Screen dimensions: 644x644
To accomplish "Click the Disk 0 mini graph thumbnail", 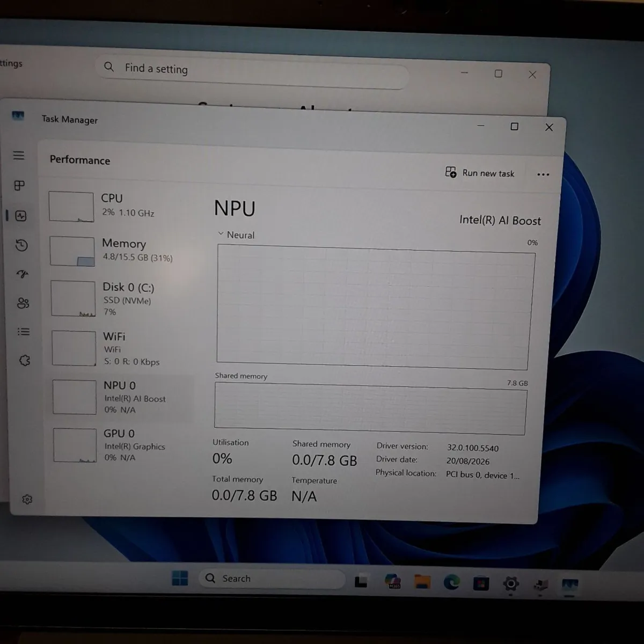I will point(74,298).
